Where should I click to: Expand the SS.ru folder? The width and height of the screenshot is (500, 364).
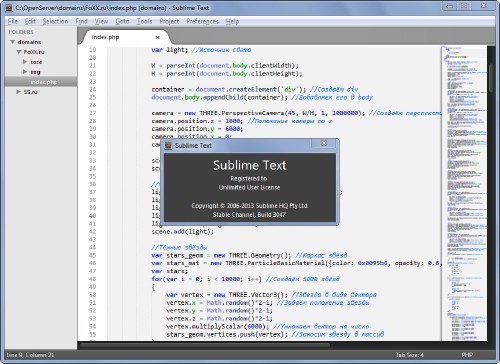[x=19, y=92]
